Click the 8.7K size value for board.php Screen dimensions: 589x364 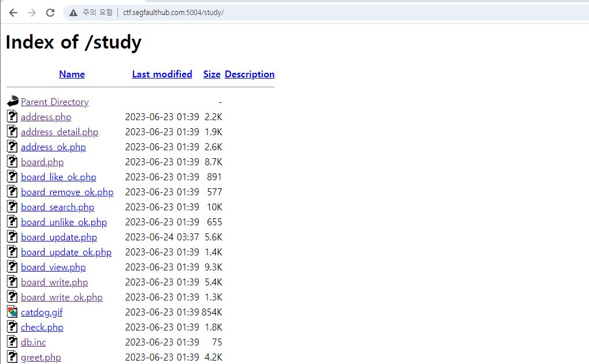(213, 162)
